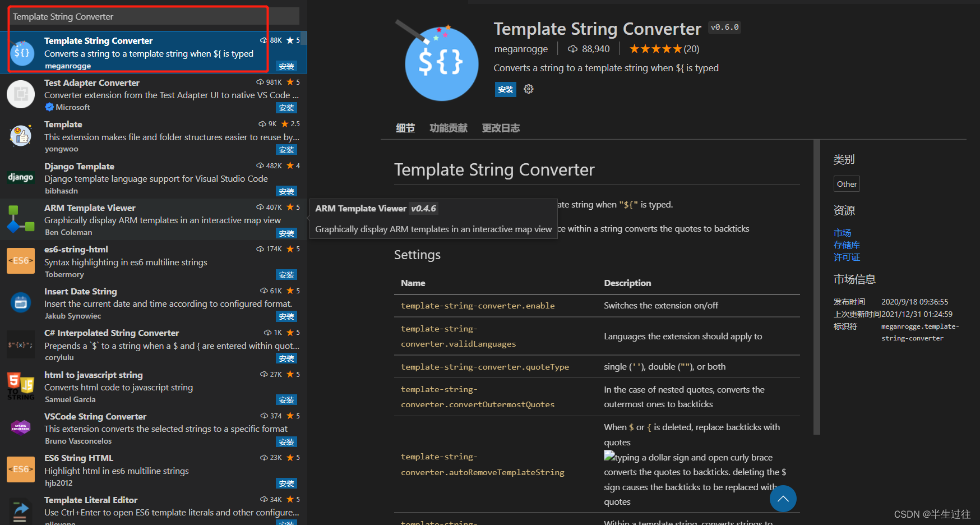Viewport: 980px width, 525px height.
Task: Install Django Template from the list
Action: click(x=286, y=191)
